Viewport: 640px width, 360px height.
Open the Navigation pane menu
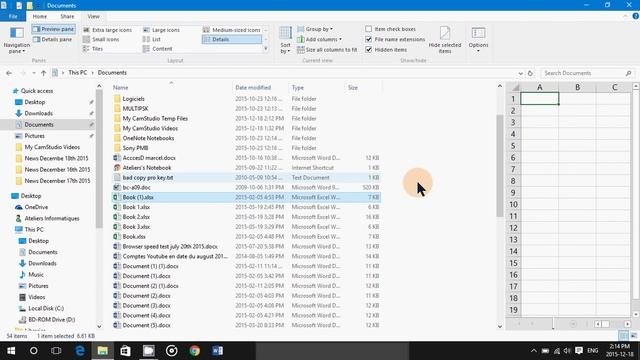(x=17, y=40)
